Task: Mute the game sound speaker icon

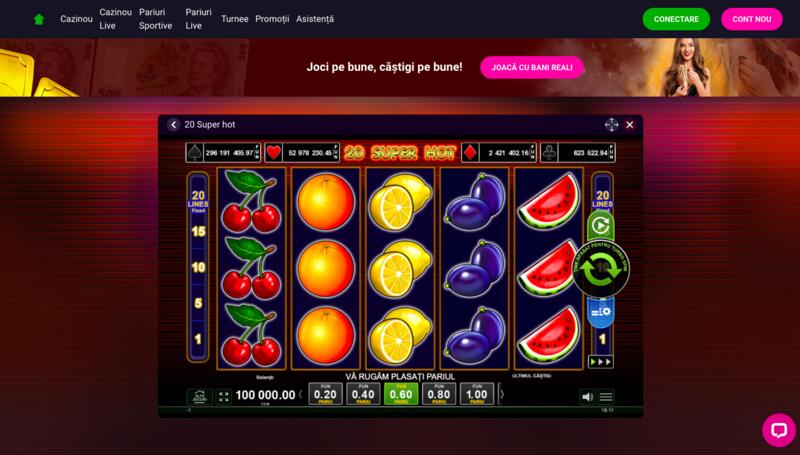Action: tap(587, 396)
